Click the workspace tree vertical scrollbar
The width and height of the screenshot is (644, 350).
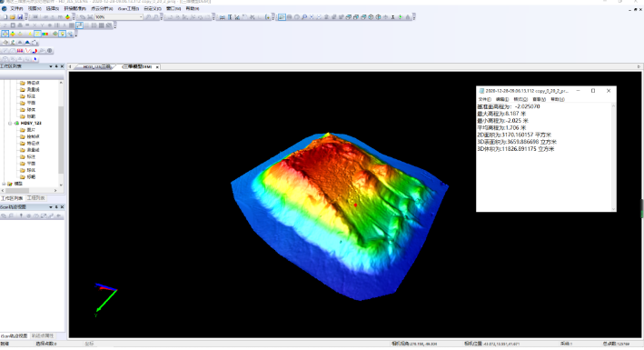coord(61,134)
